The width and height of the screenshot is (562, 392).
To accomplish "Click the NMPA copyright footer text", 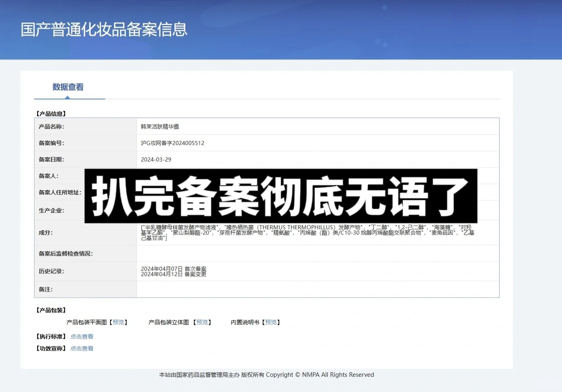I will (x=266, y=375).
